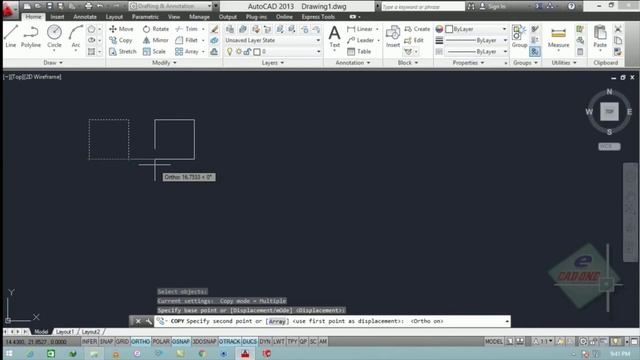Click the MODEL status bar button

pos(493,342)
